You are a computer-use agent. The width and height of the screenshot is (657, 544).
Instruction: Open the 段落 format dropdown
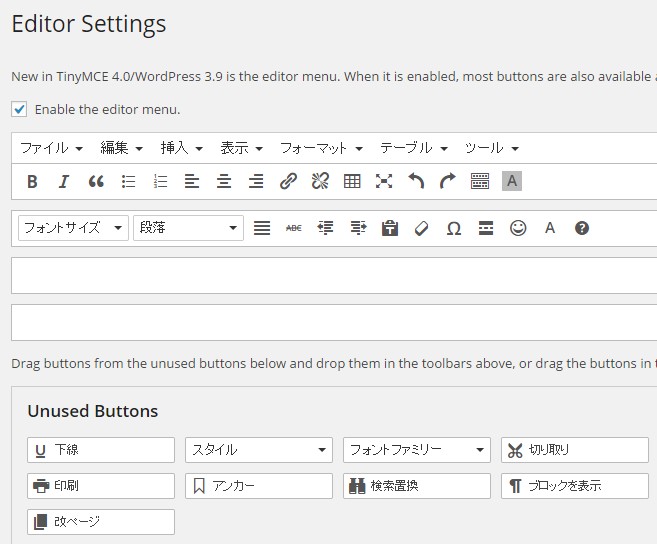(189, 228)
